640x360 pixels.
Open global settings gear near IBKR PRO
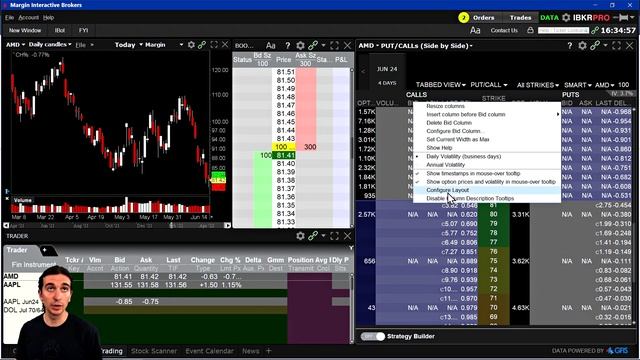click(566, 18)
